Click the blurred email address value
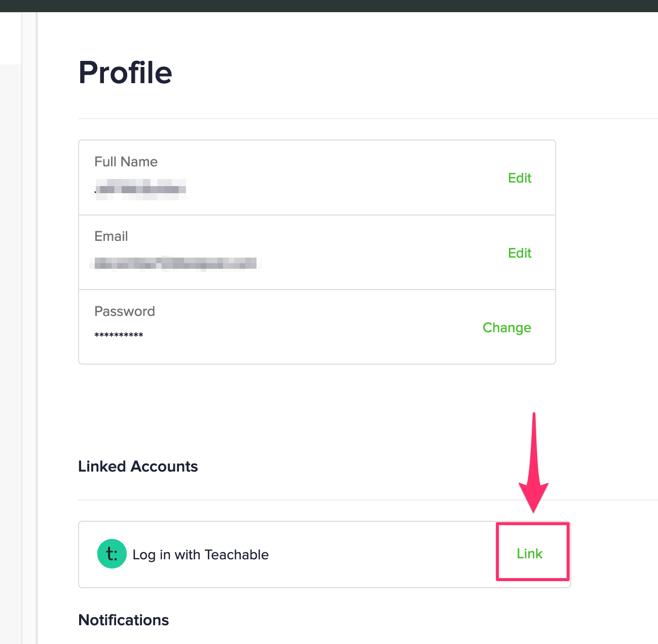 [x=175, y=263]
